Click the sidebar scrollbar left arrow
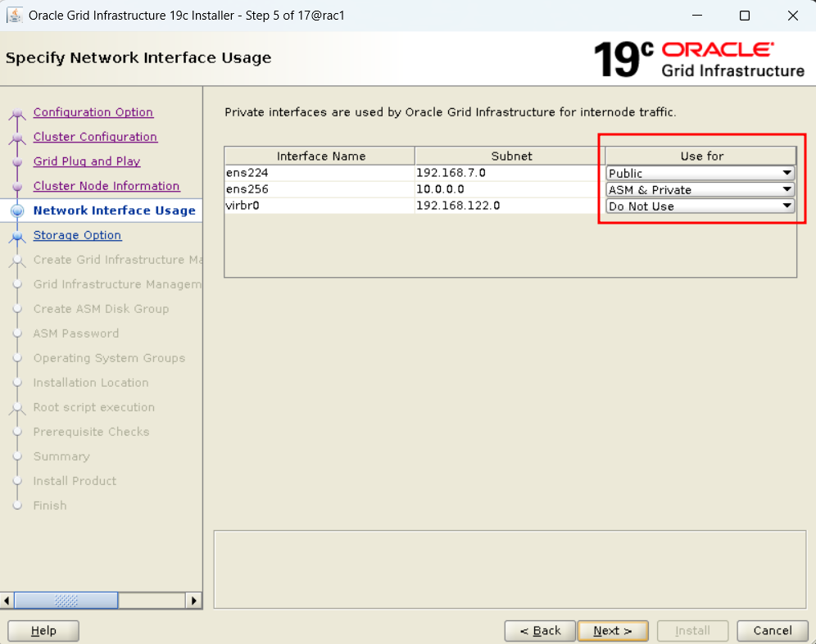Viewport: 816px width, 644px height. 7,601
